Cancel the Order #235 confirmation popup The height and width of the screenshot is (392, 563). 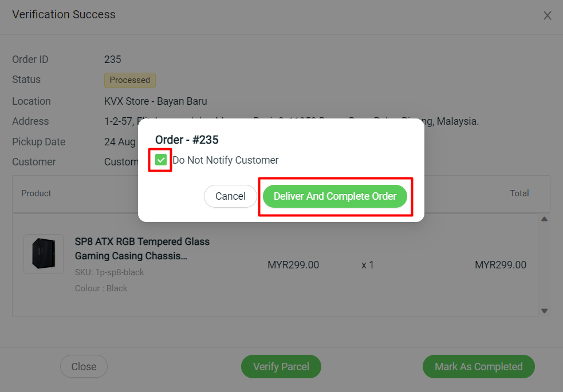click(230, 196)
